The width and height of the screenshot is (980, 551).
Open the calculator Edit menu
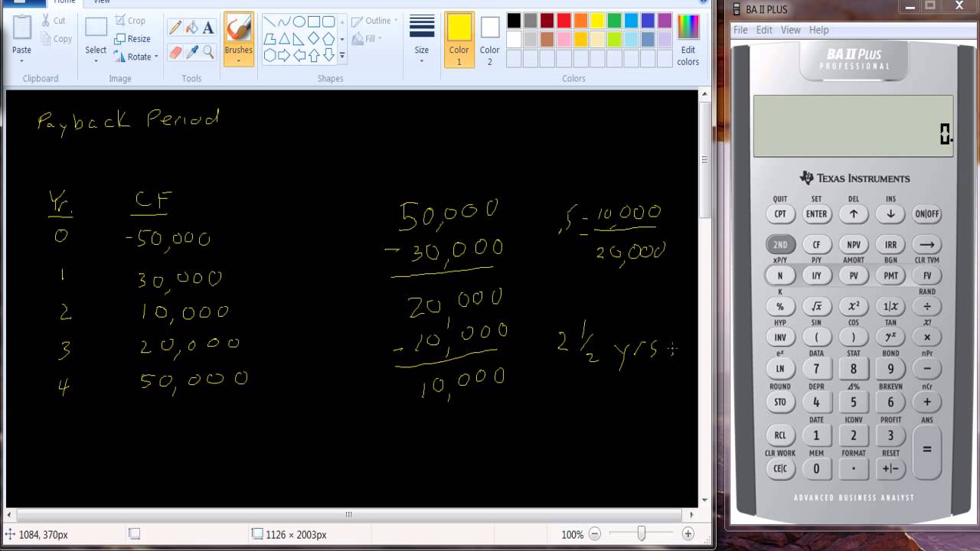(x=764, y=30)
